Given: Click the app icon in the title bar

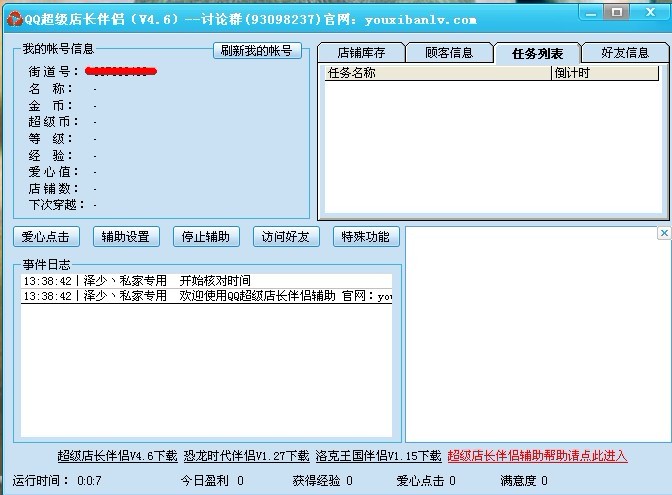Looking at the screenshot, I should tap(14, 19).
